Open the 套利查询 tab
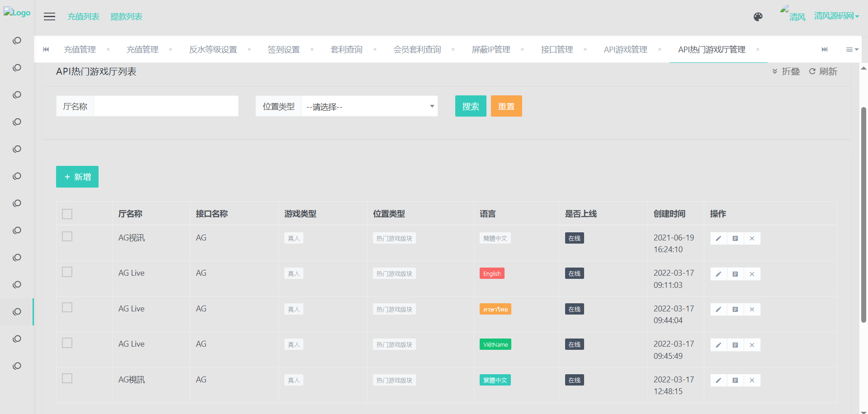This screenshot has height=414, width=868. [x=346, y=49]
